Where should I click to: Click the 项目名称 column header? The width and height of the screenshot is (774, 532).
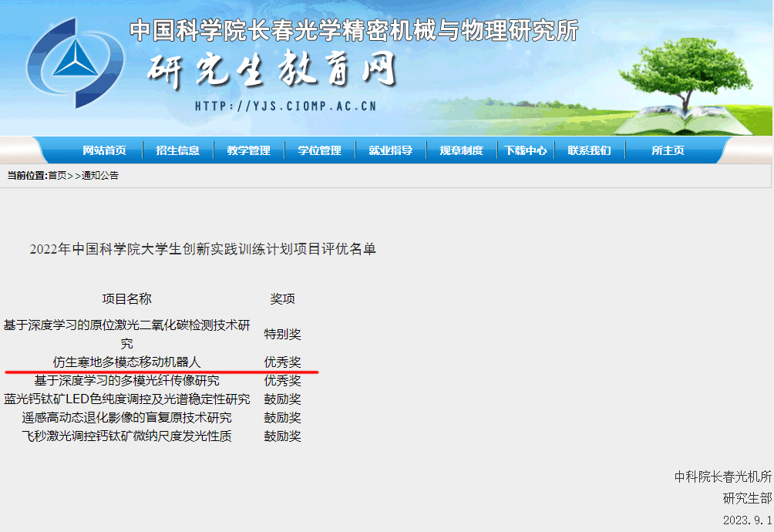126,298
